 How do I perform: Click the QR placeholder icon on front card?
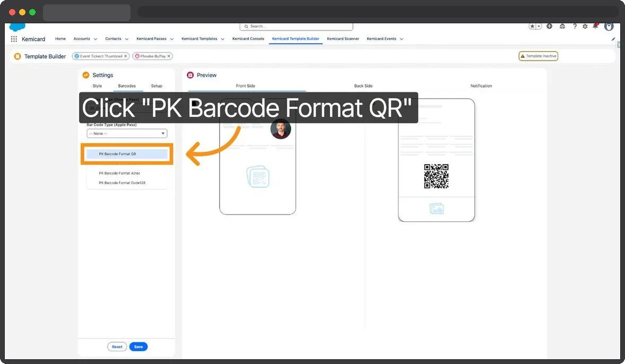(258, 177)
